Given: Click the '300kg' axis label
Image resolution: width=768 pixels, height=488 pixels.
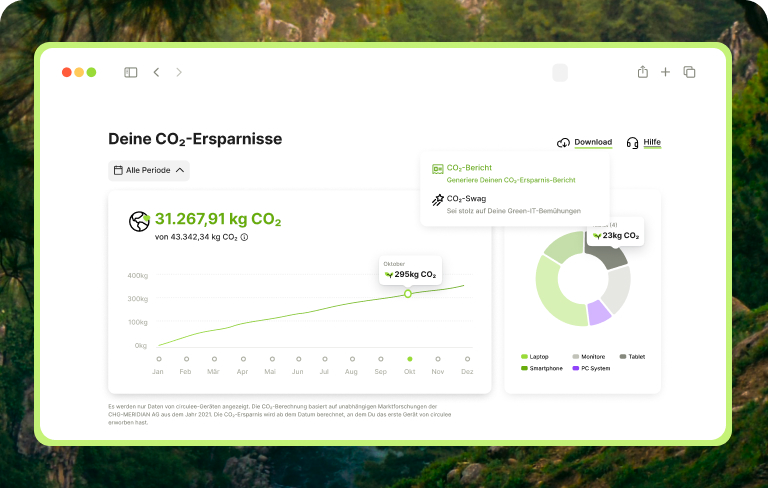Looking at the screenshot, I should tap(138, 299).
